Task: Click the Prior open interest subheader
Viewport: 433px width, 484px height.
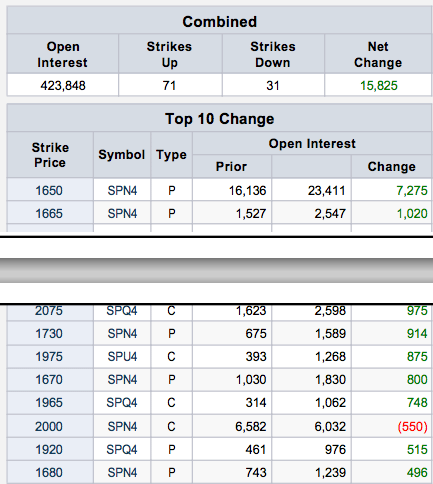Action: coord(232,166)
